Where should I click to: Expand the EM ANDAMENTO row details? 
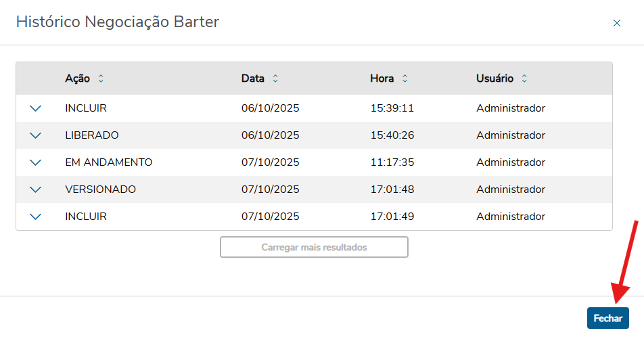[x=36, y=162]
